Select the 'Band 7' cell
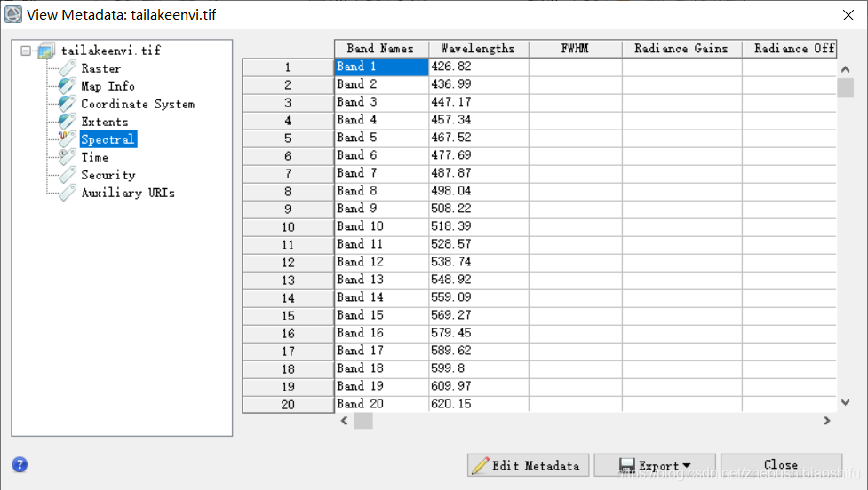Viewport: 868px width, 490px height. coord(381,173)
